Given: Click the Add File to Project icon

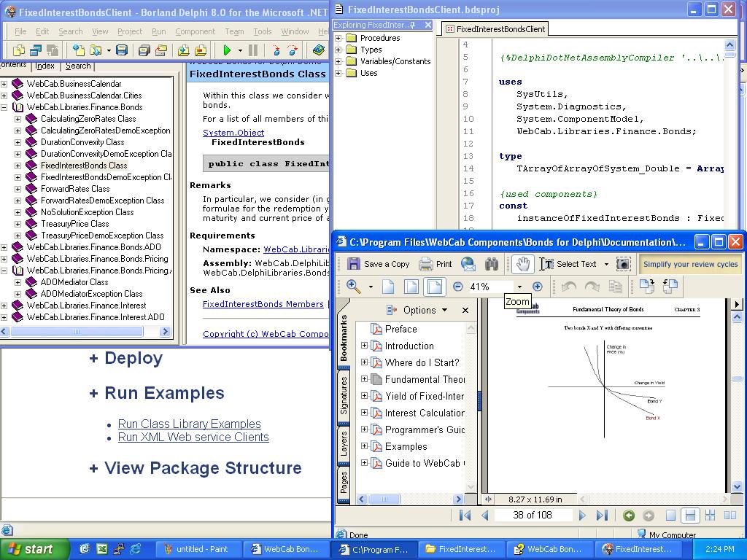Looking at the screenshot, I should pos(183,50).
